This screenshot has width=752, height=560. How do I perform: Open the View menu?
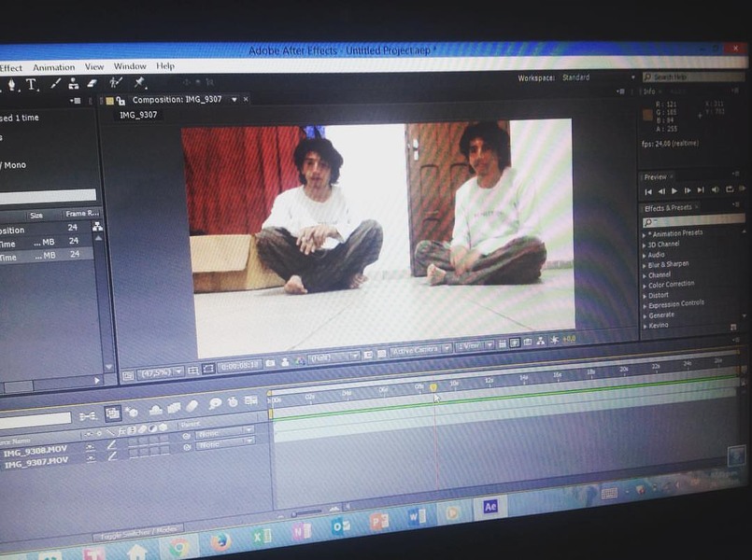94,66
